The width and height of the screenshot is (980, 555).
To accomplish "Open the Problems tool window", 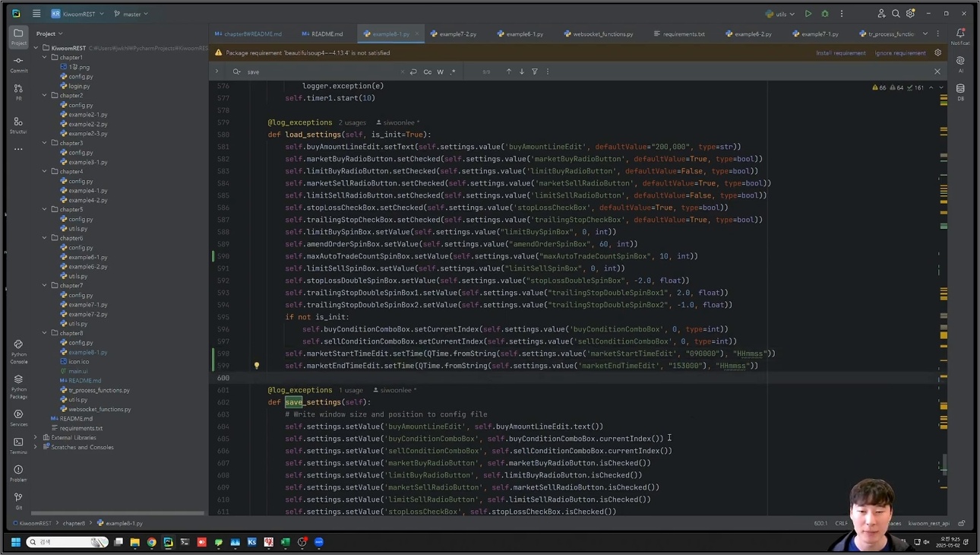I will pyautogui.click(x=18, y=473).
